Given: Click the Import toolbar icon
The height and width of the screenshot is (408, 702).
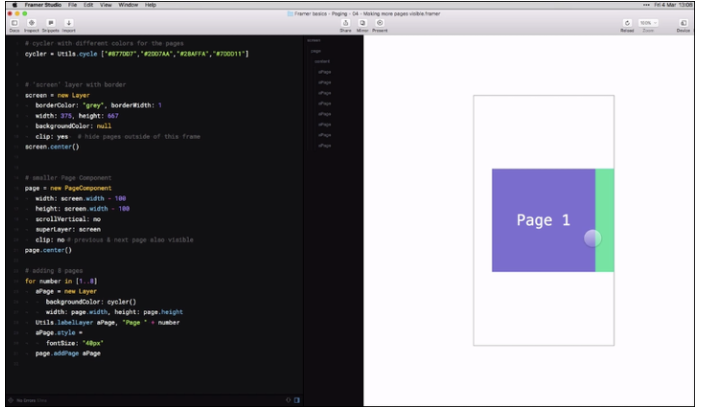Looking at the screenshot, I should [x=68, y=25].
